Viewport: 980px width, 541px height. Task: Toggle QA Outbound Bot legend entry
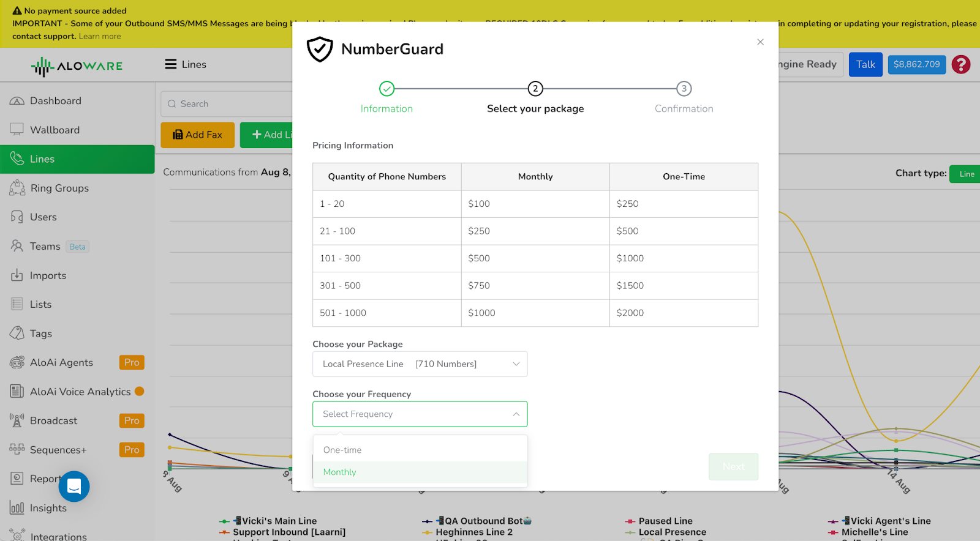point(477,521)
